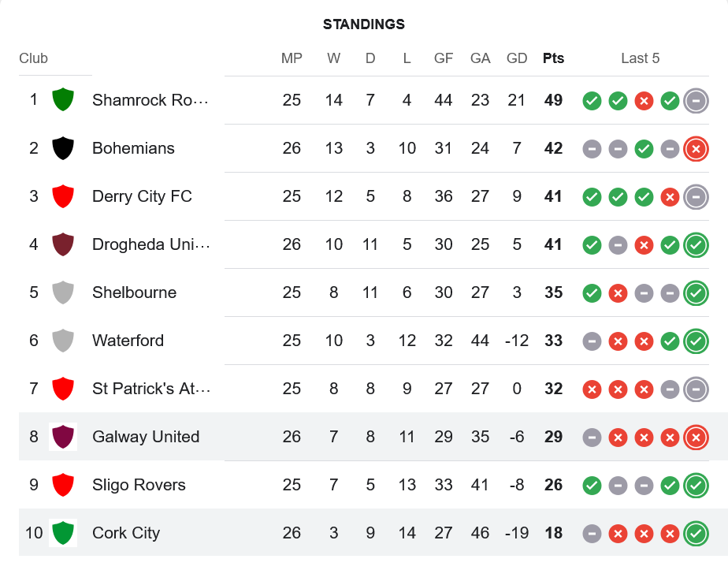Click the Bohemians black shield crest
The image size is (728, 570).
click(x=62, y=148)
